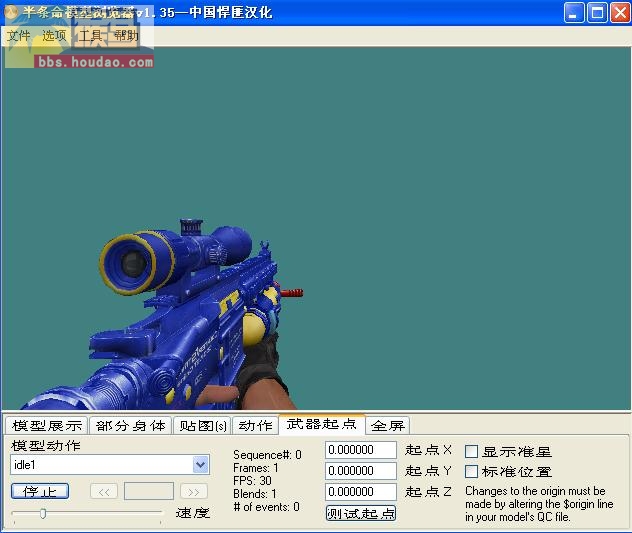632x533 pixels.
Task: Close the model viewer window
Action: coord(620,12)
